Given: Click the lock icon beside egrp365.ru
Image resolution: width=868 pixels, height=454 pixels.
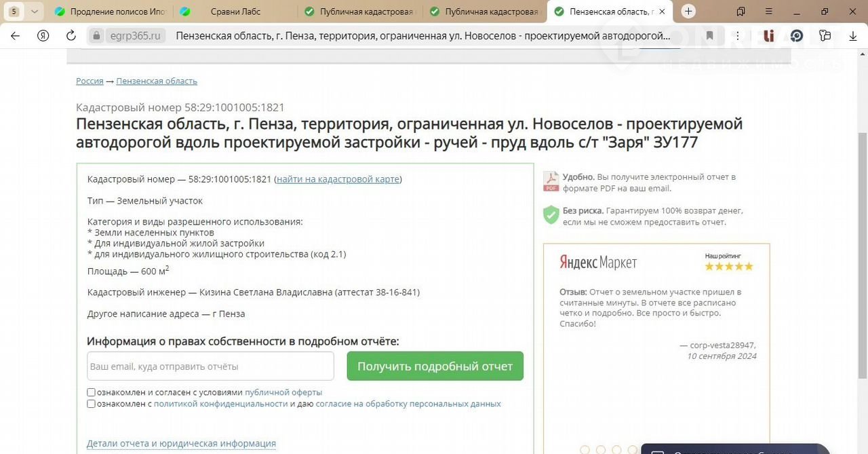Looking at the screenshot, I should coord(97,36).
